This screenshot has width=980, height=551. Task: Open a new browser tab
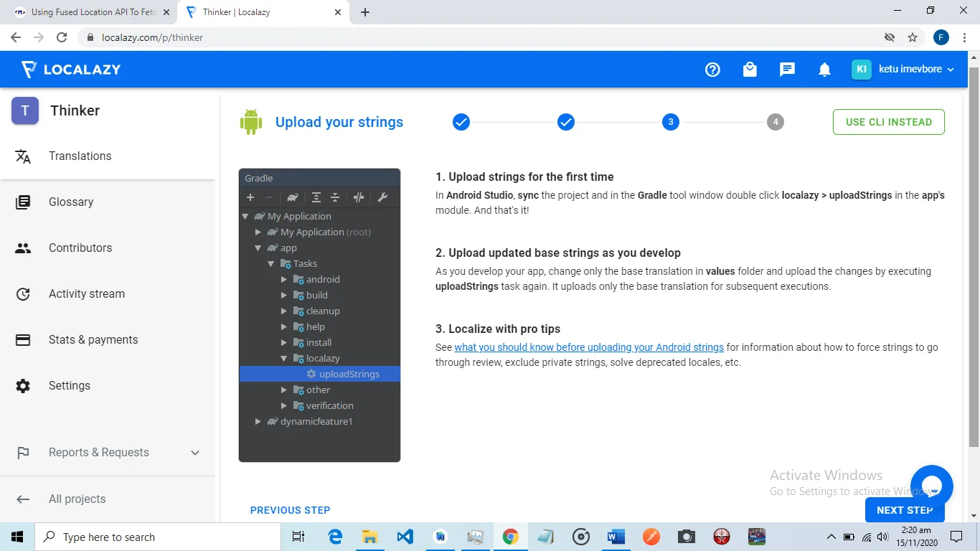coord(365,12)
